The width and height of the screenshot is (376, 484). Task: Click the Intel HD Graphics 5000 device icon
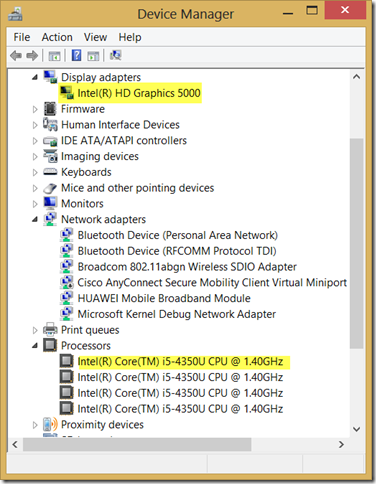click(67, 93)
